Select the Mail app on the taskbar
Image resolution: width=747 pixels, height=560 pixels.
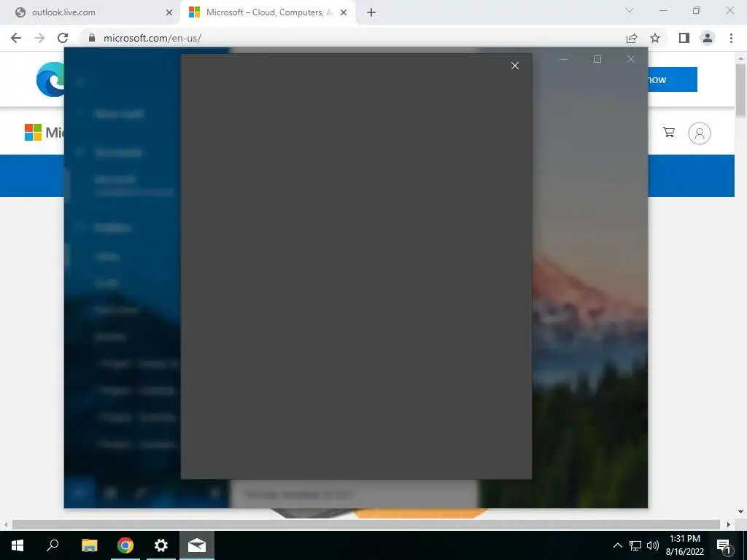(197, 545)
